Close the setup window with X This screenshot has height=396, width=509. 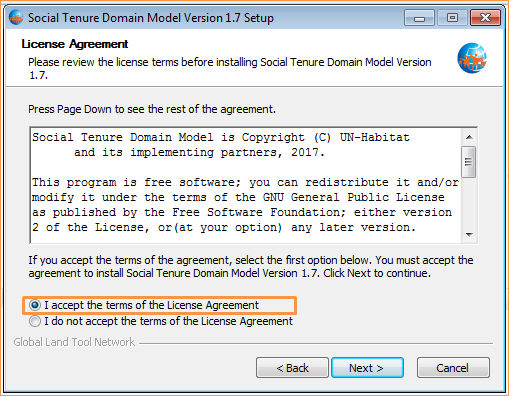point(485,18)
